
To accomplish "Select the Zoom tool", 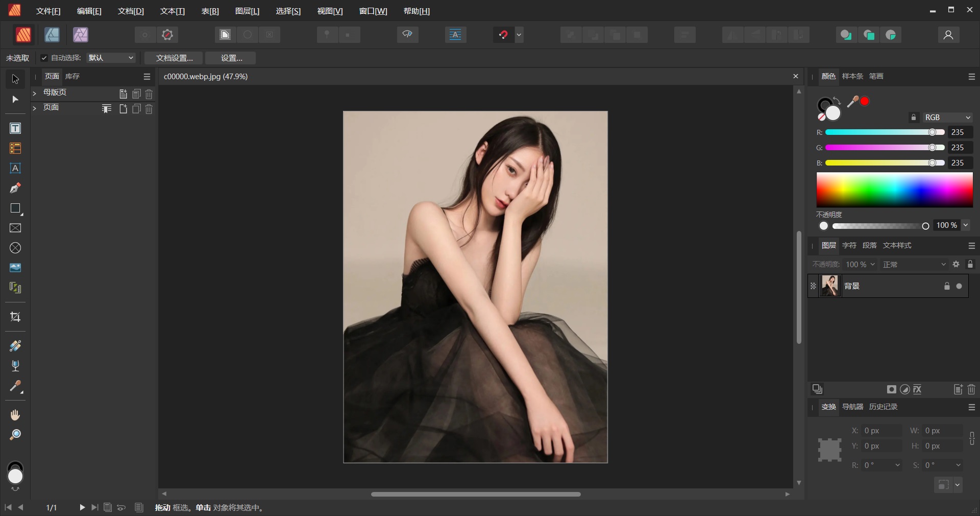I will pyautogui.click(x=15, y=434).
